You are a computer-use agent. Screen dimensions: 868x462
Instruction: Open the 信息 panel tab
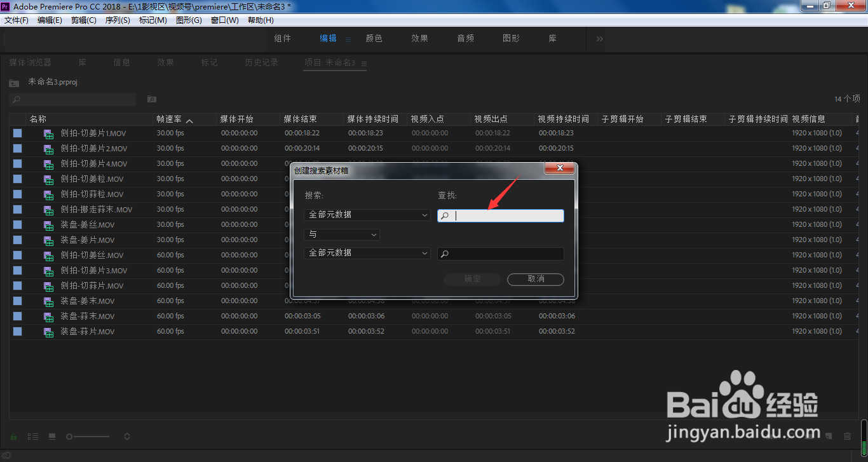point(122,63)
